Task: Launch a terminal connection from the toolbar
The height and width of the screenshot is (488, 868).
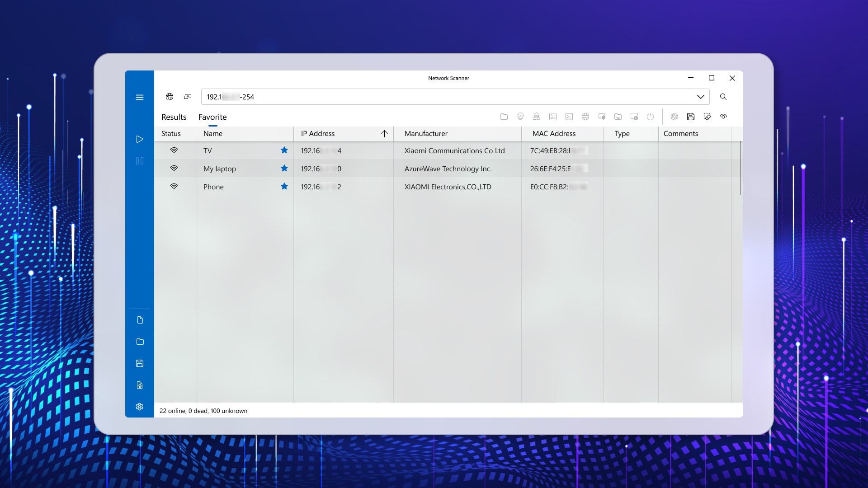Action: coord(569,117)
